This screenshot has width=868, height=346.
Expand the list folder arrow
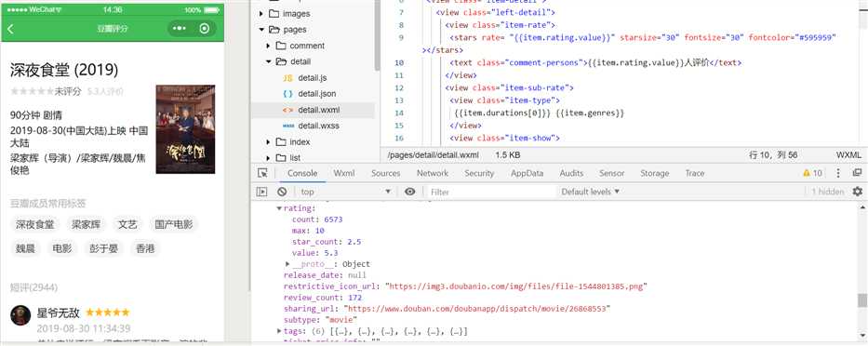(x=268, y=158)
